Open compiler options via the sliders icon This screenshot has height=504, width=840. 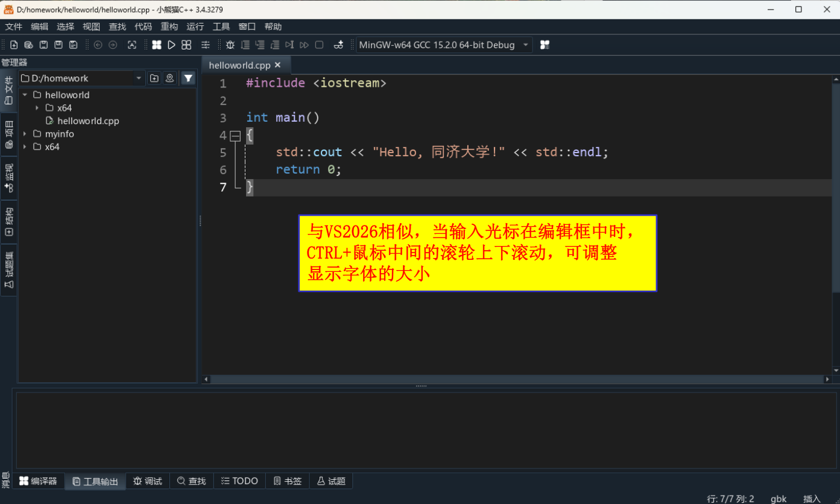coord(206,45)
